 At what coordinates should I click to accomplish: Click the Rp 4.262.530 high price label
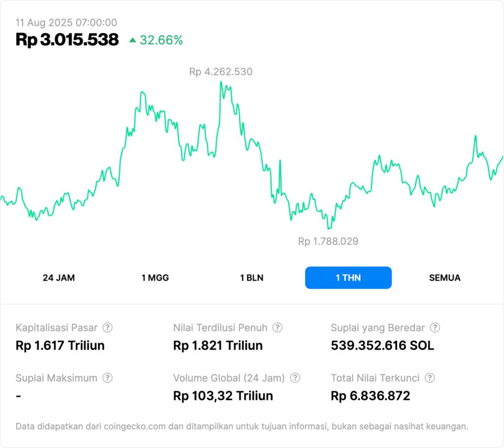coord(221,72)
